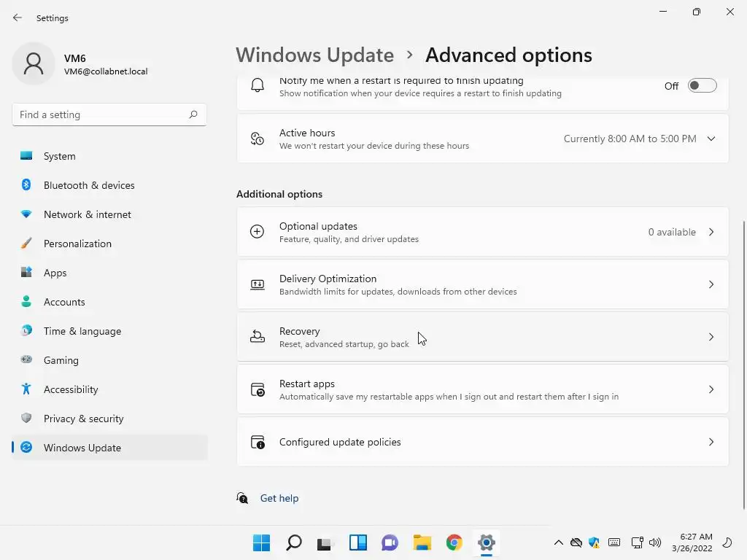Open volume control in system tray
The image size is (747, 560).
(x=655, y=542)
